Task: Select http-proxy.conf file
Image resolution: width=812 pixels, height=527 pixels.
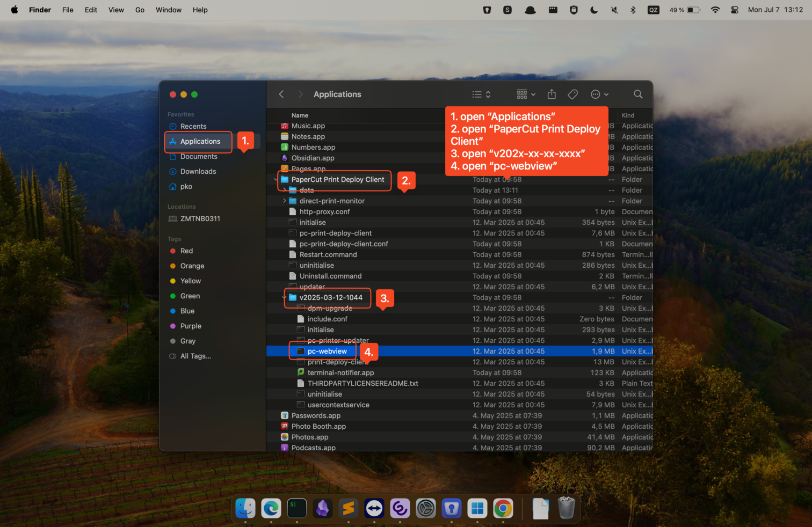Action: pyautogui.click(x=460, y=211)
